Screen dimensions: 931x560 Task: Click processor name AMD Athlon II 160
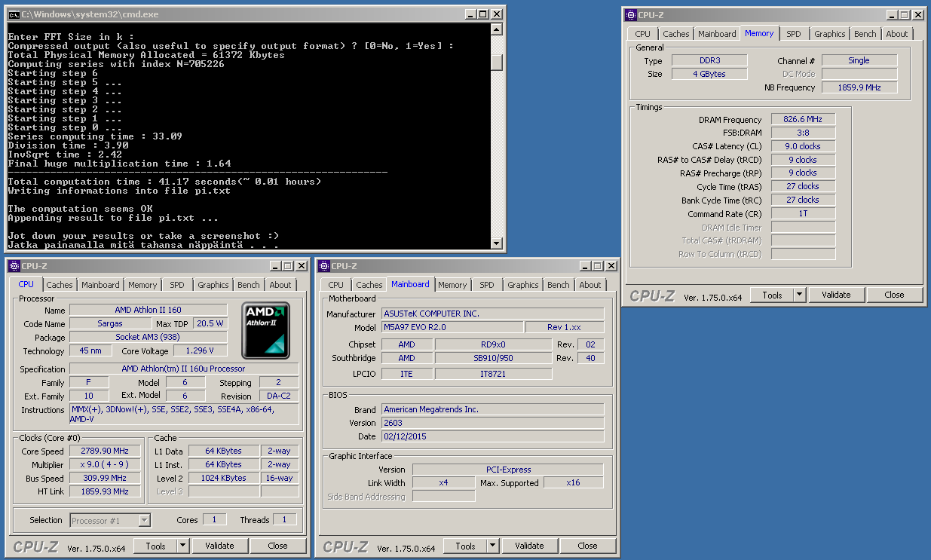[148, 310]
